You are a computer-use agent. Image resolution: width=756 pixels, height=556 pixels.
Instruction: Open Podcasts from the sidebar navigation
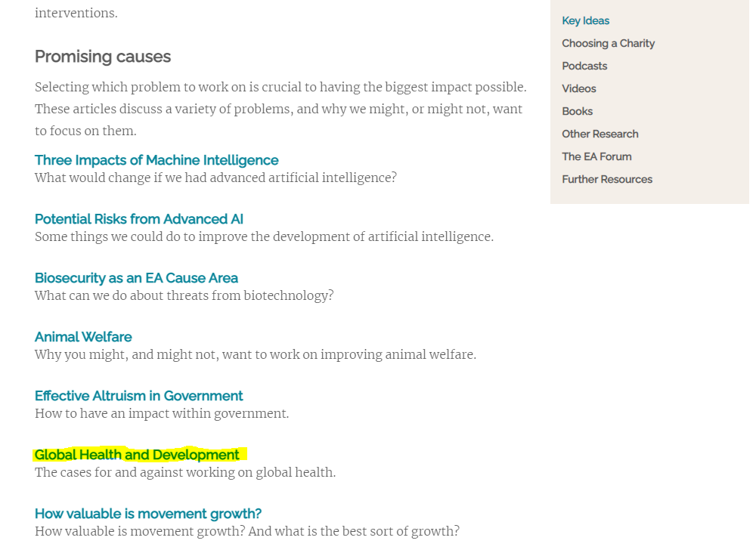pos(584,66)
